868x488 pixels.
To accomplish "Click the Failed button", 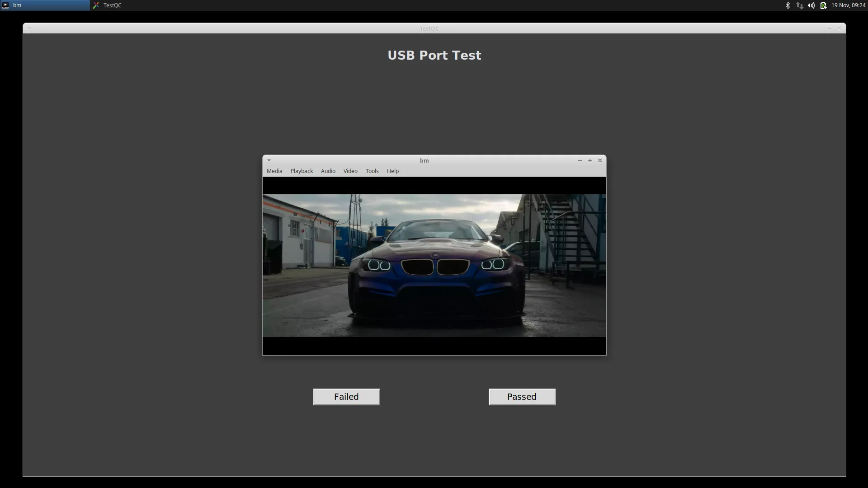I will [x=346, y=397].
